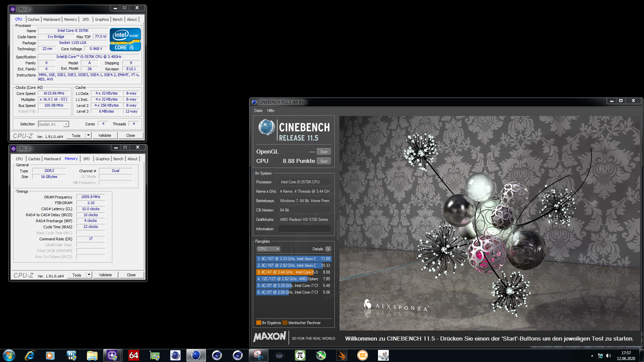Click the title bar icon of the CPU-Z Memory window
This screenshot has height=362, width=644.
[x=13, y=148]
